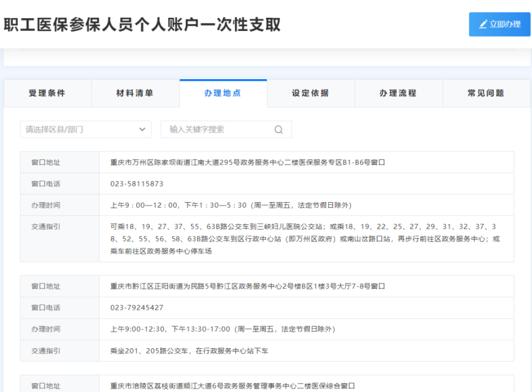The height and width of the screenshot is (392, 532).
Task: Click the search magnifier icon
Action: pyautogui.click(x=279, y=129)
